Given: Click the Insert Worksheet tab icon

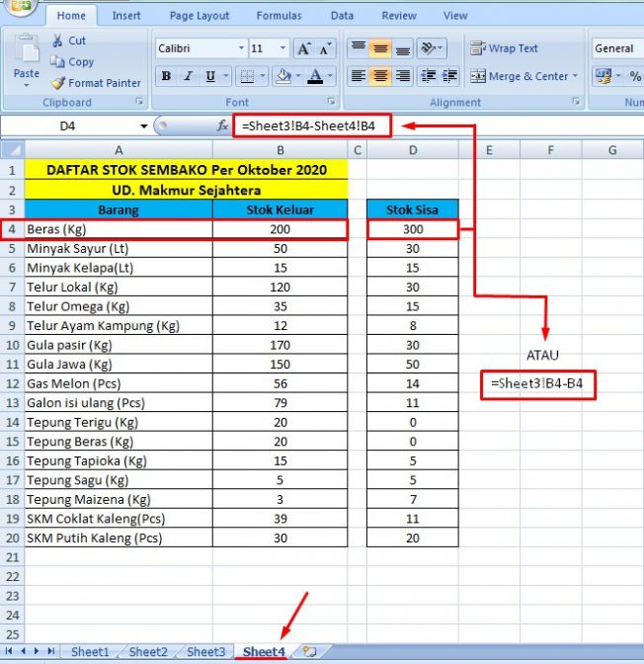Looking at the screenshot, I should tap(309, 651).
